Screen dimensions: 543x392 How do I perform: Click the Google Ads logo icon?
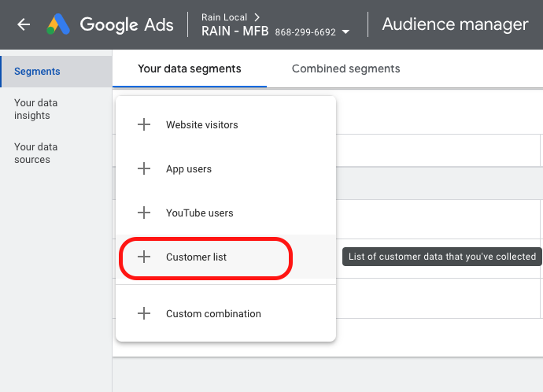[57, 24]
